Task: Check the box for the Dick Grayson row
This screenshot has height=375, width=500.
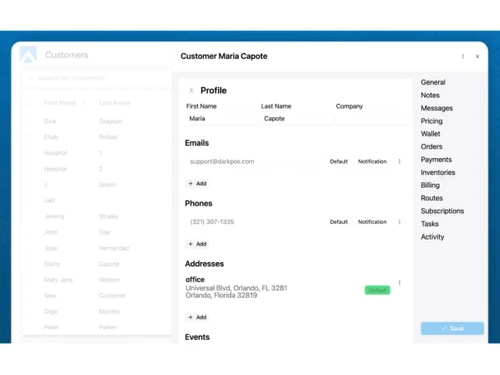Action: [x=30, y=121]
